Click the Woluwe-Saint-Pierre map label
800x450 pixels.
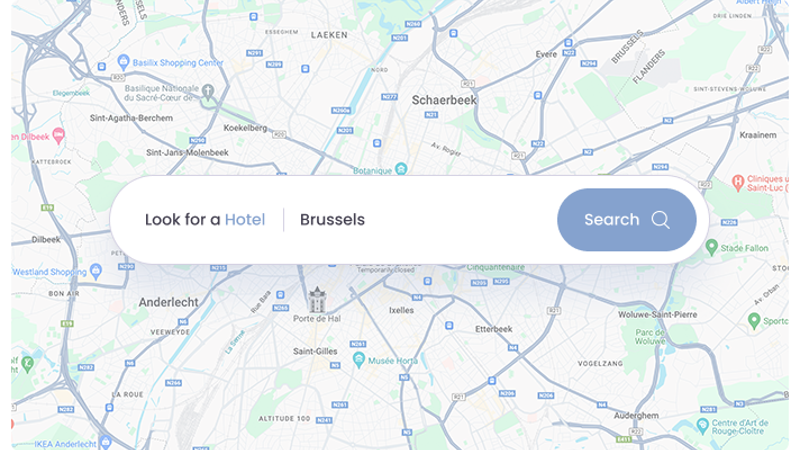pos(658,314)
